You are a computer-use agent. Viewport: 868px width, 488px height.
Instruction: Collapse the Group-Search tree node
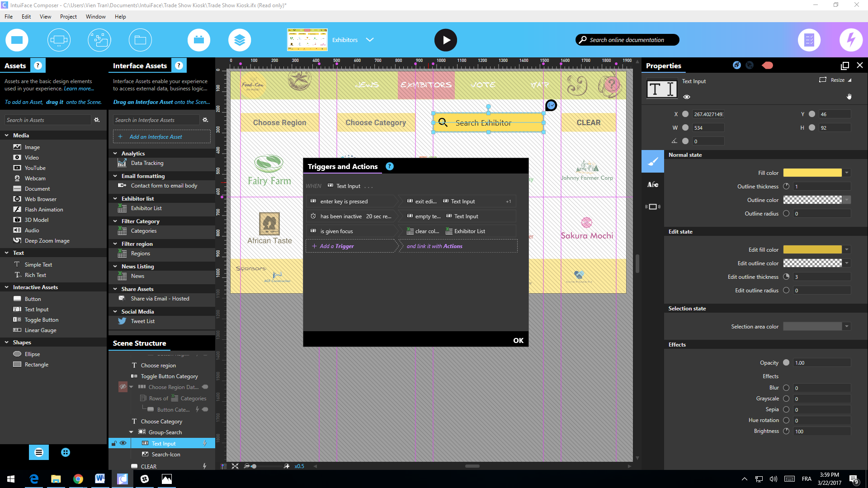pyautogui.click(x=131, y=432)
